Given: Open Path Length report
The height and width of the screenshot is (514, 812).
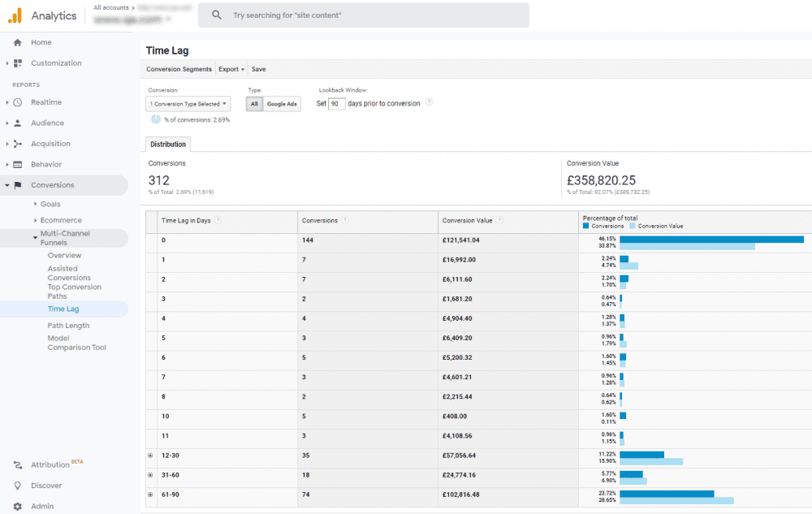Looking at the screenshot, I should click(68, 326).
